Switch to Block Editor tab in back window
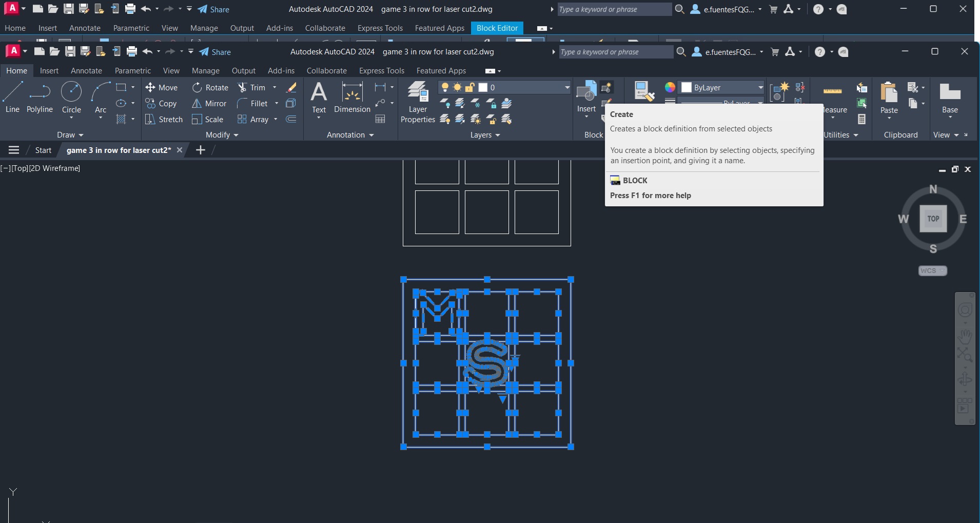 (497, 28)
